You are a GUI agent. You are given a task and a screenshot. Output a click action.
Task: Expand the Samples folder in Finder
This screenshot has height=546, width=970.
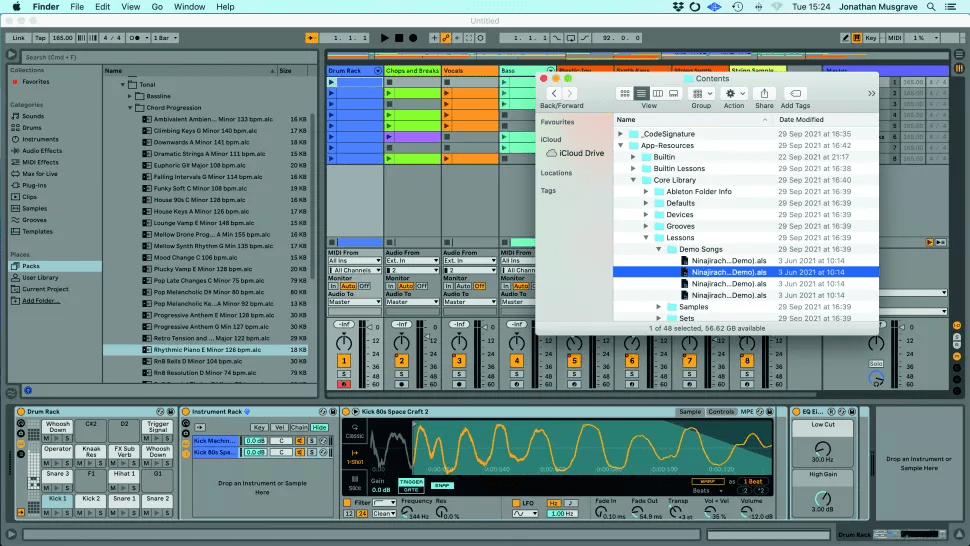(657, 307)
